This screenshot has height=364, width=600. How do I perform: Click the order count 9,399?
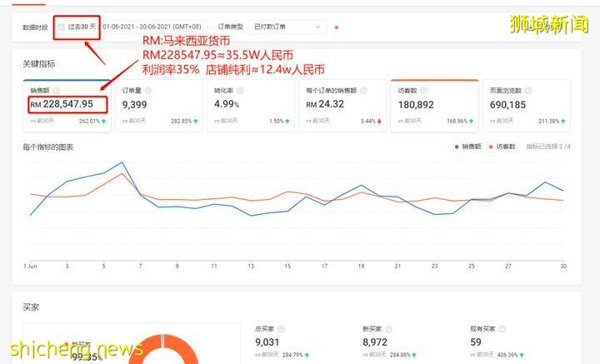pos(135,105)
